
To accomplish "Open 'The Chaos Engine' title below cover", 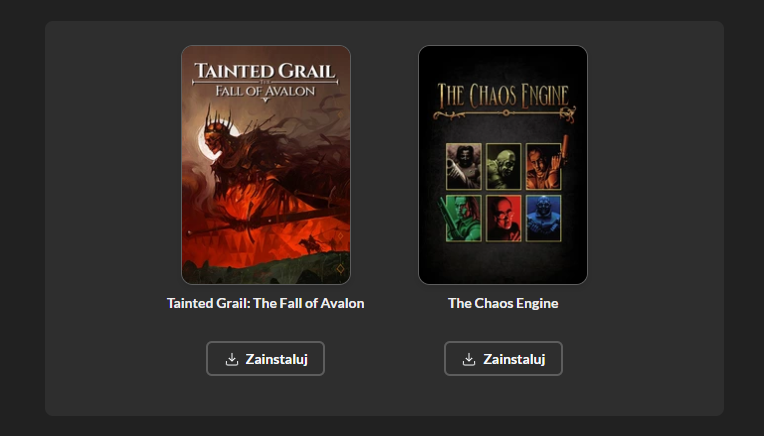I will (x=503, y=303).
